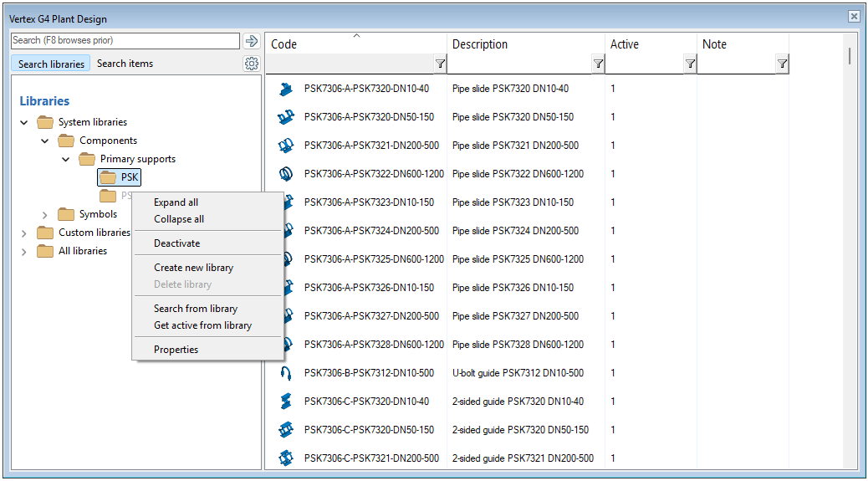Open search settings gear icon
This screenshot has width=868, height=481.
[252, 64]
